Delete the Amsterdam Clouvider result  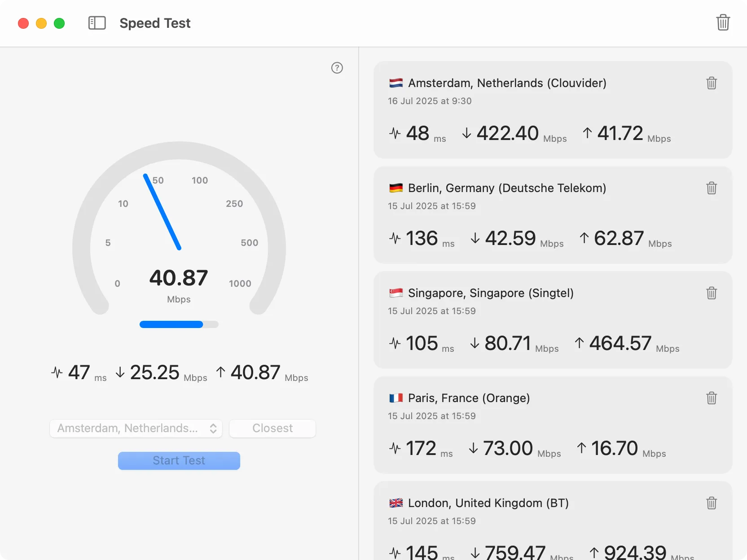tap(712, 83)
